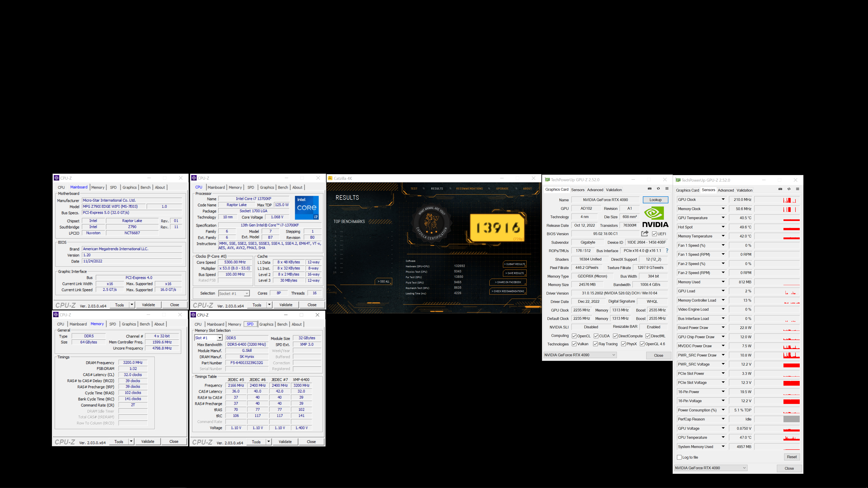Click the Catzilla score 13916 panel
The height and width of the screenshot is (488, 868).
coord(498,228)
